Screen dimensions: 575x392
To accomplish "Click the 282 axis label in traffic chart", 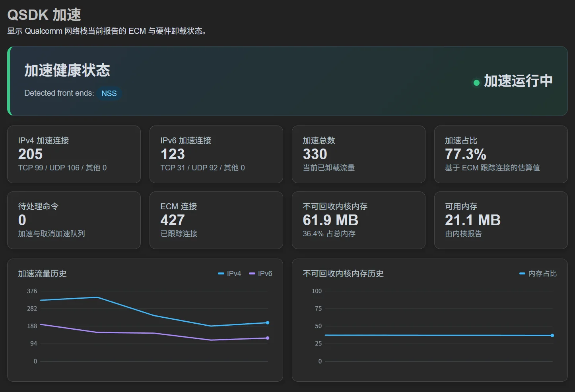I will [x=32, y=309].
